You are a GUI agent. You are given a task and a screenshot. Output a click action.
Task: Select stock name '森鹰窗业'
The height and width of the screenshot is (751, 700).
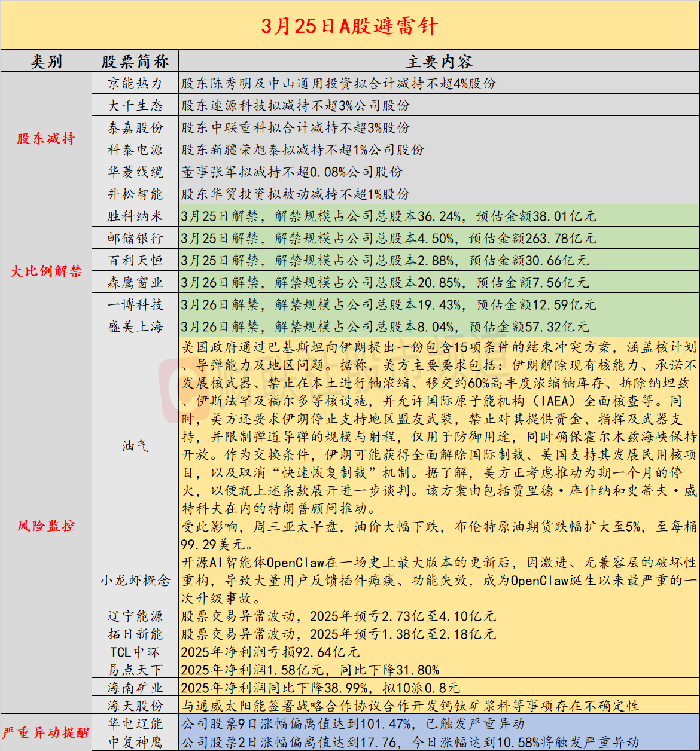pyautogui.click(x=135, y=283)
